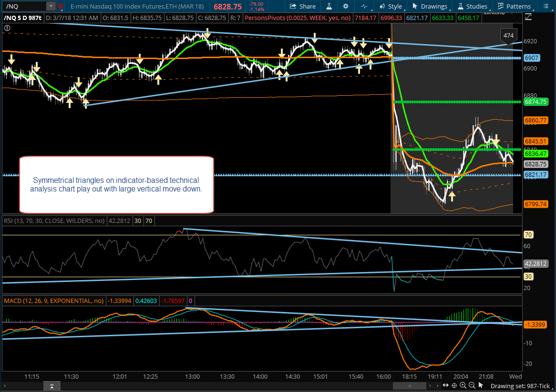
Task: Click the red clipboard link icon beside symbol
Action: [61, 6]
